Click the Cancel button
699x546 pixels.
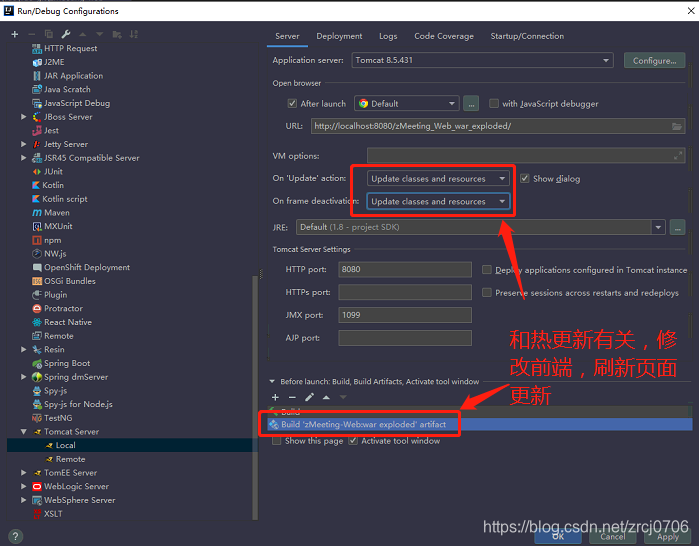tap(613, 537)
